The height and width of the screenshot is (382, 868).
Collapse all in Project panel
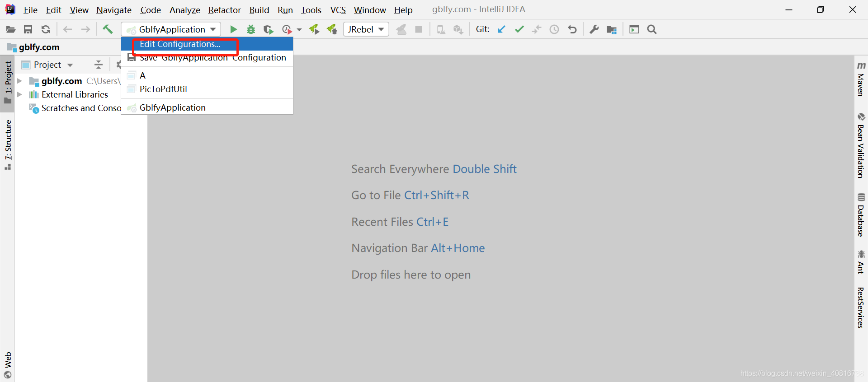pyautogui.click(x=99, y=65)
